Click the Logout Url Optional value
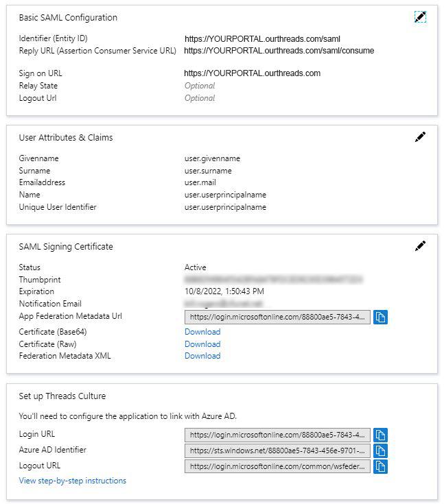 point(200,98)
